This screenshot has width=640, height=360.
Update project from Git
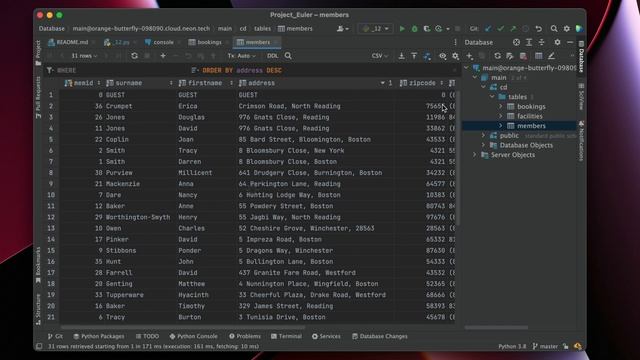(x=488, y=29)
